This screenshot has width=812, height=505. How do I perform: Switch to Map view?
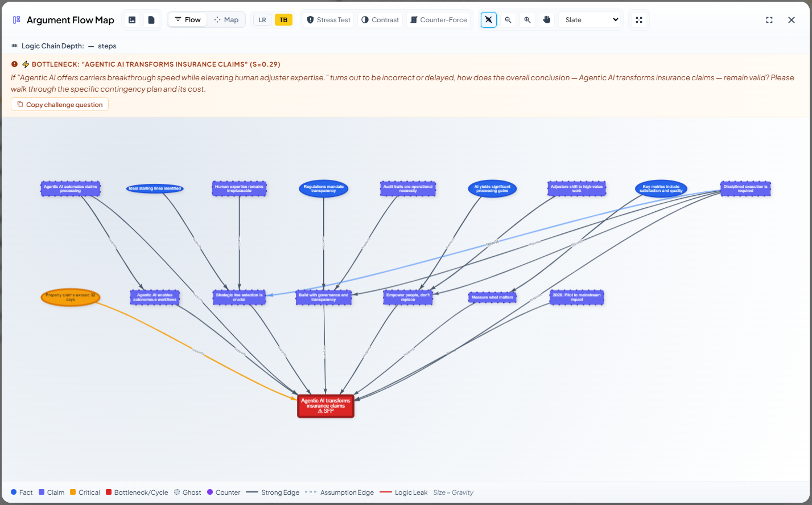(x=226, y=19)
